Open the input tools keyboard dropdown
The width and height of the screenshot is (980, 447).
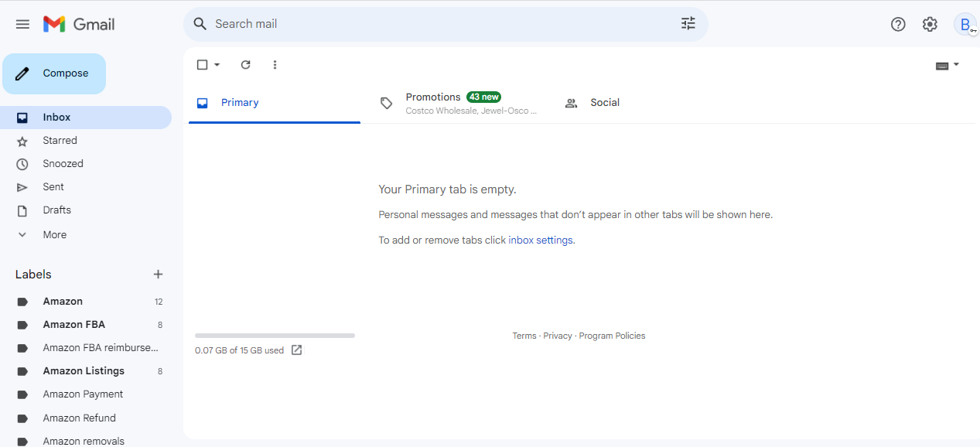pyautogui.click(x=947, y=66)
